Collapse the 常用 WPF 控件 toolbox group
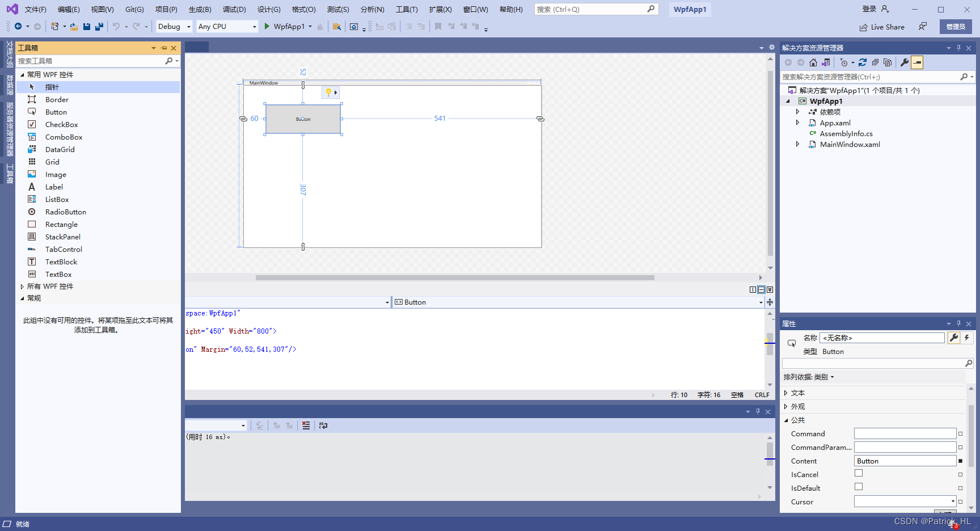Viewport: 980px width, 531px height. click(22, 74)
